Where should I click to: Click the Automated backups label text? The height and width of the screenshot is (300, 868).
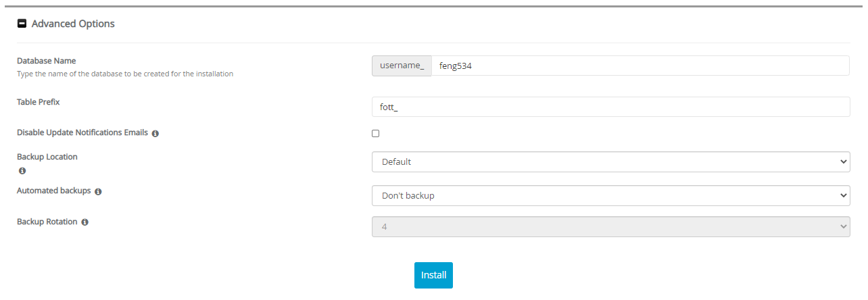click(53, 191)
